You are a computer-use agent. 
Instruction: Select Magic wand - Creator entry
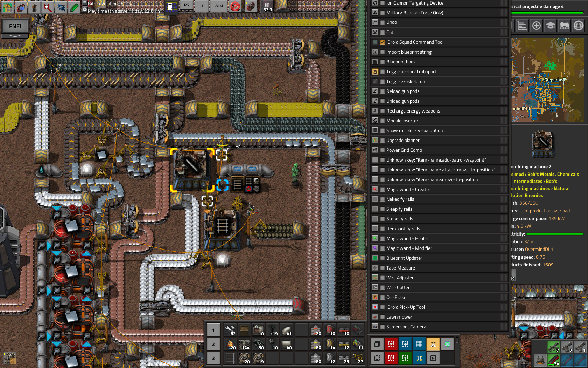[440, 189]
